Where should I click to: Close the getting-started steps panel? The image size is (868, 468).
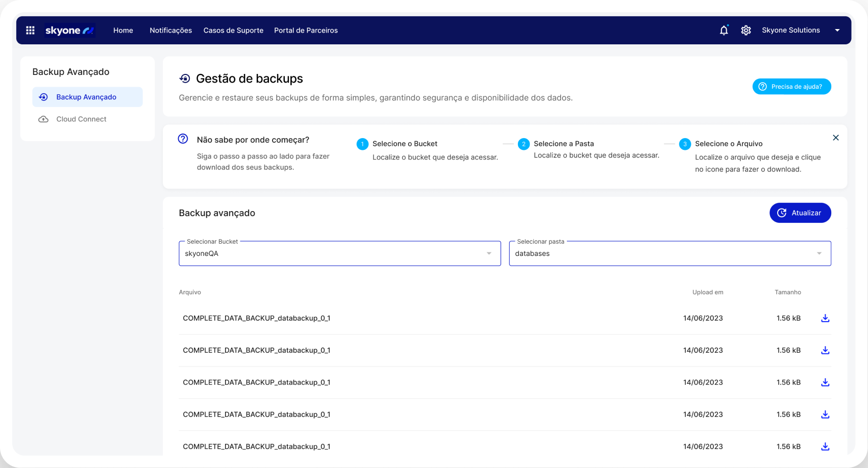click(x=835, y=138)
